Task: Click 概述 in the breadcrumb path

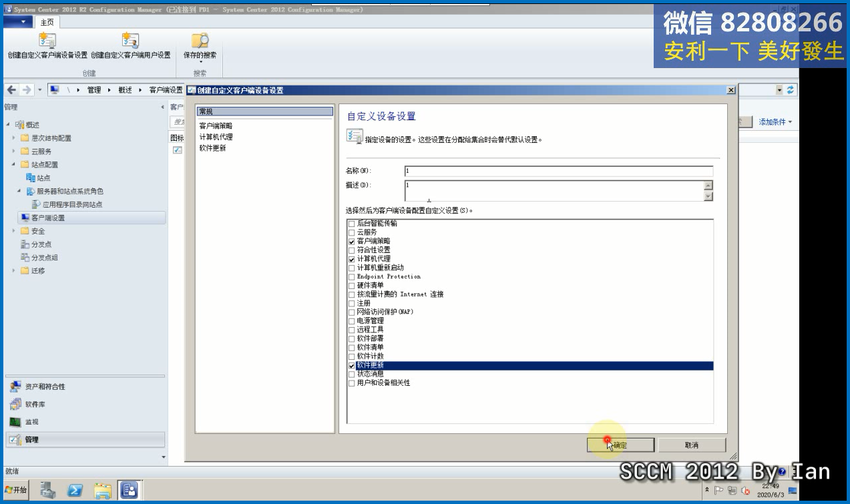Action: click(x=125, y=90)
